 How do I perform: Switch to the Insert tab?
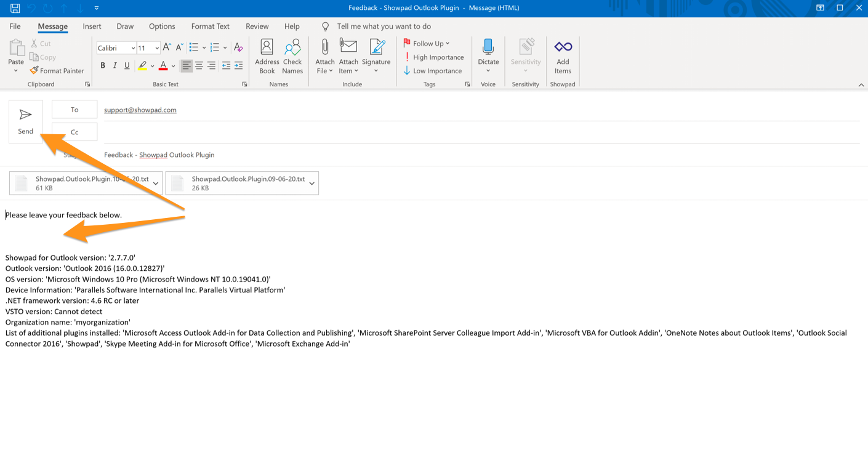pyautogui.click(x=92, y=26)
